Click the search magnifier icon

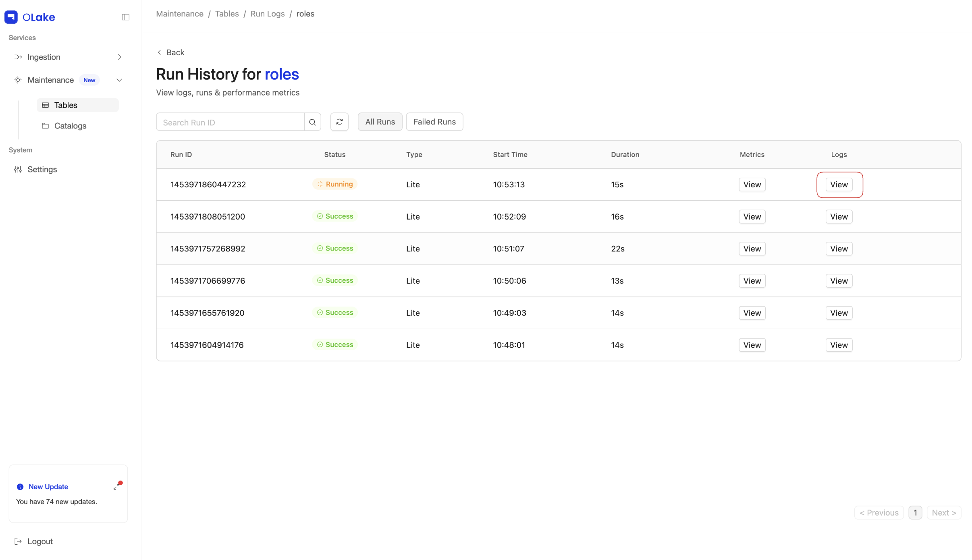pyautogui.click(x=312, y=122)
